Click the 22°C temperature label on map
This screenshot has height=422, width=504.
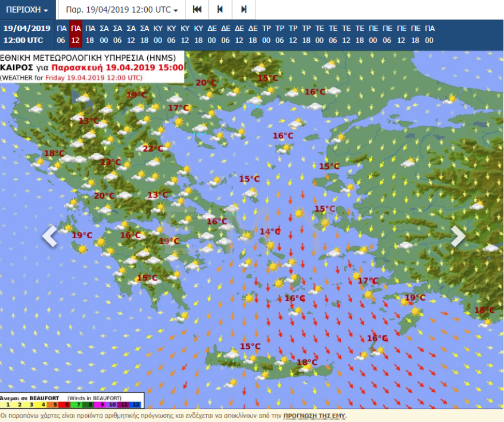(x=152, y=149)
